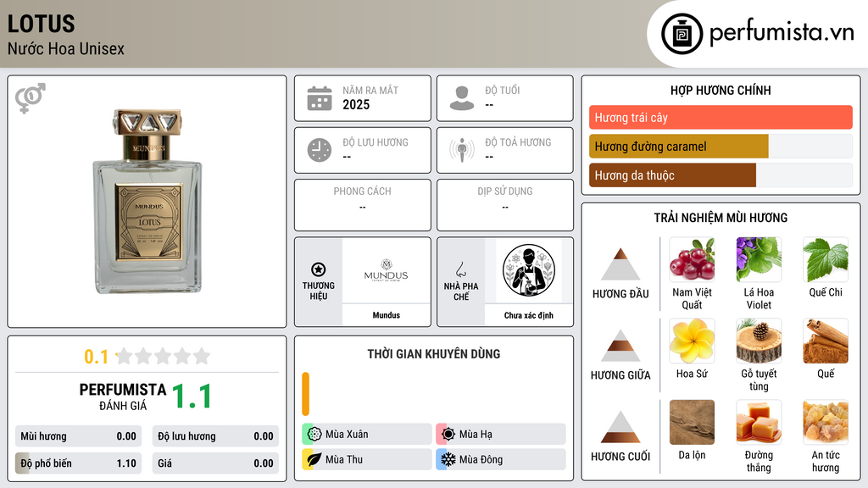Click the sun icon for Mùa Hạ
The width and height of the screenshot is (868, 488).
(x=448, y=435)
